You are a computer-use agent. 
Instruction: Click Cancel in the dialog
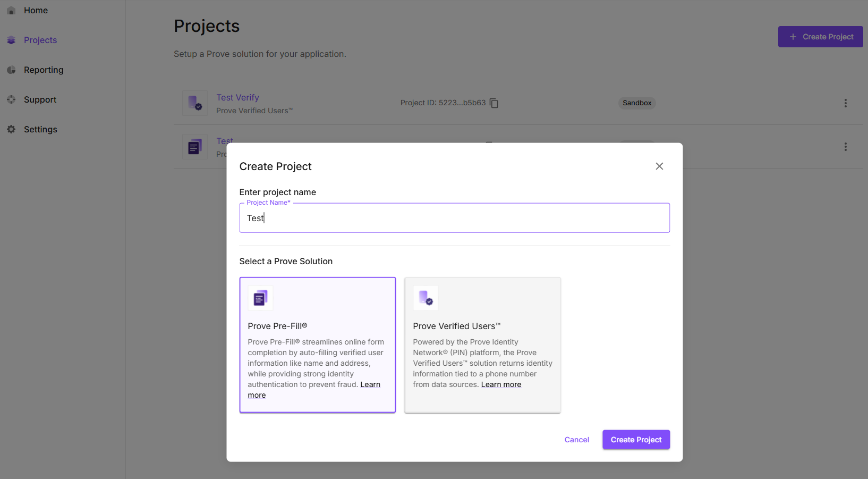(577, 440)
